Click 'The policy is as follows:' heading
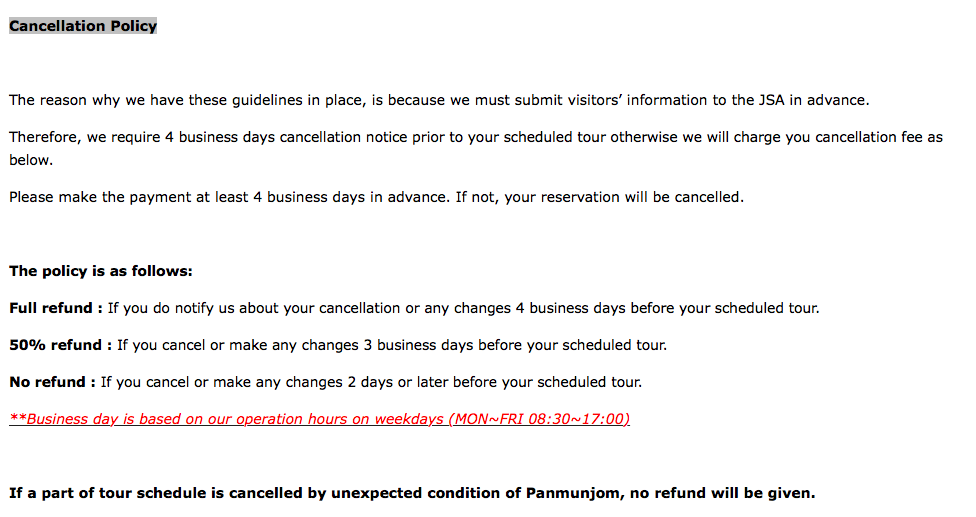Viewport: 976px width, 517px height. (x=101, y=271)
